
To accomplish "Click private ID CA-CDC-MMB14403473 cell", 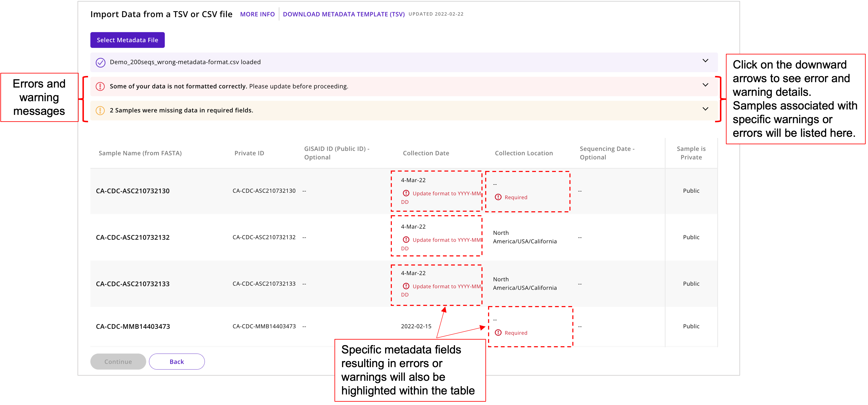I will point(264,326).
